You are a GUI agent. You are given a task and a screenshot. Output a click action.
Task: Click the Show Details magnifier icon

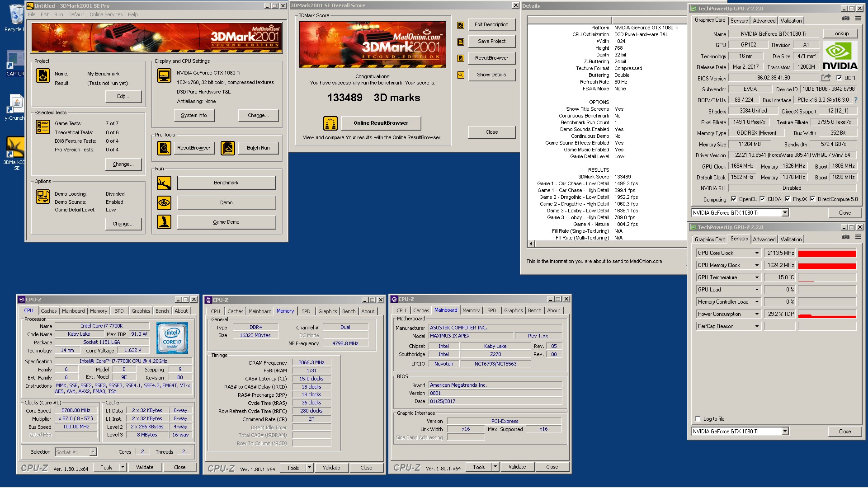461,75
